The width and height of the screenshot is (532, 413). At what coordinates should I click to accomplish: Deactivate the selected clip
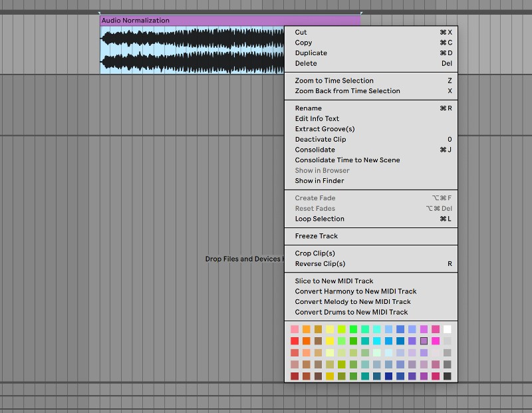click(321, 139)
